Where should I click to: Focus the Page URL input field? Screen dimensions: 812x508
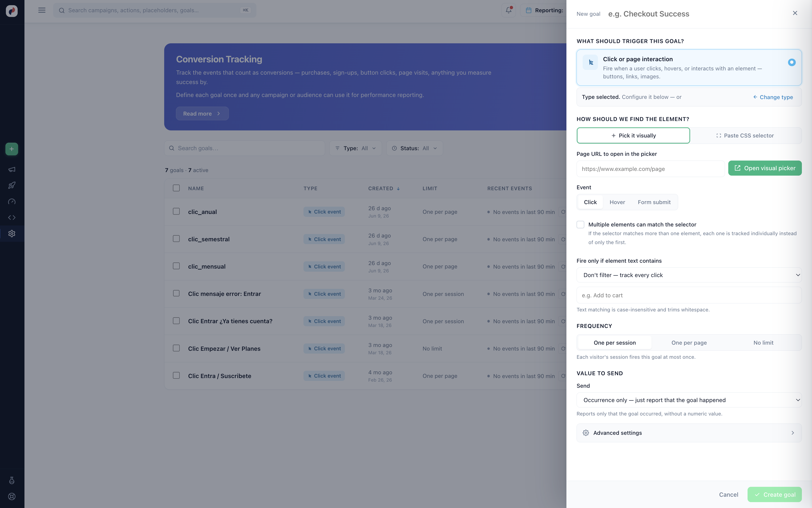[651, 169]
